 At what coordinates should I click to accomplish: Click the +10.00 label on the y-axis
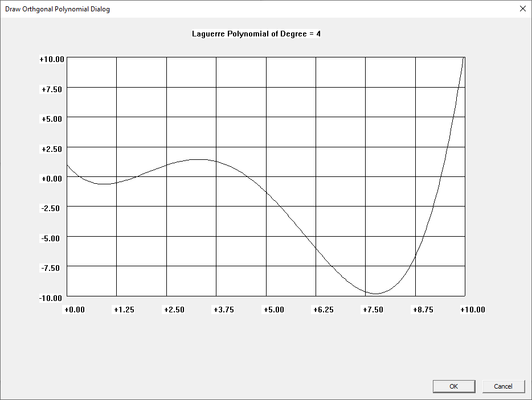point(52,59)
